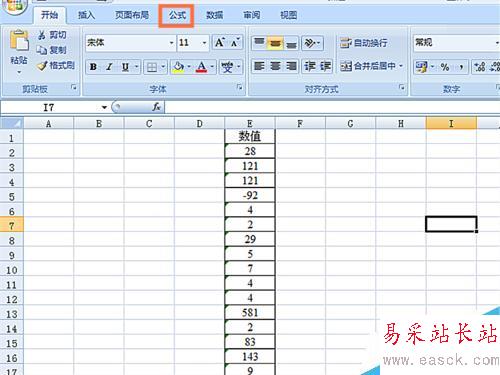Decrease font size with small A

click(x=235, y=43)
